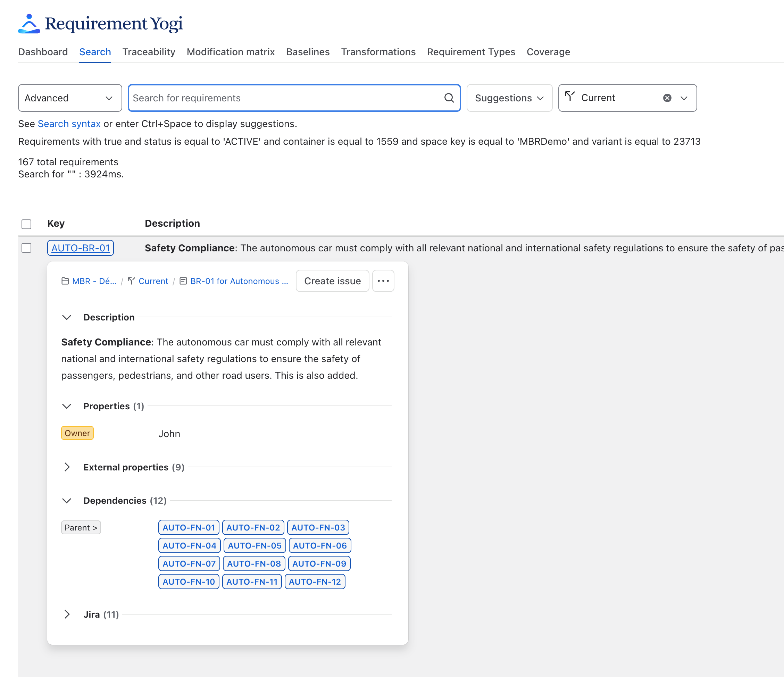This screenshot has width=784, height=677.
Task: Collapse the Description section
Action: coord(67,317)
